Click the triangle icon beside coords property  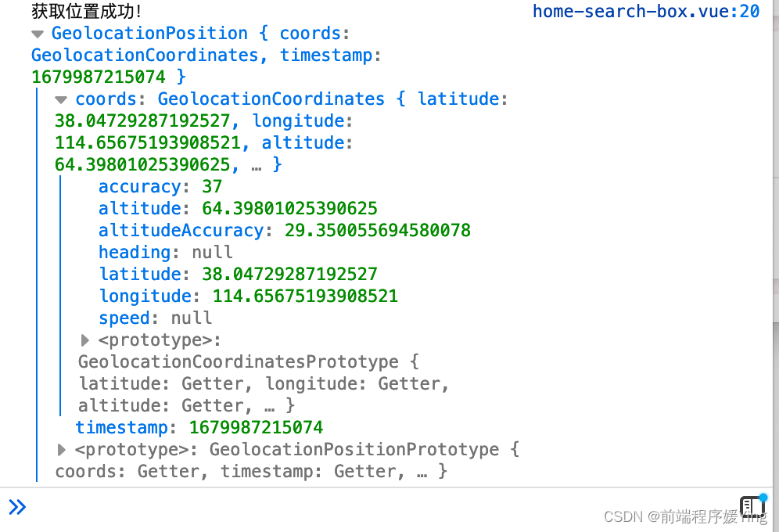[62, 99]
